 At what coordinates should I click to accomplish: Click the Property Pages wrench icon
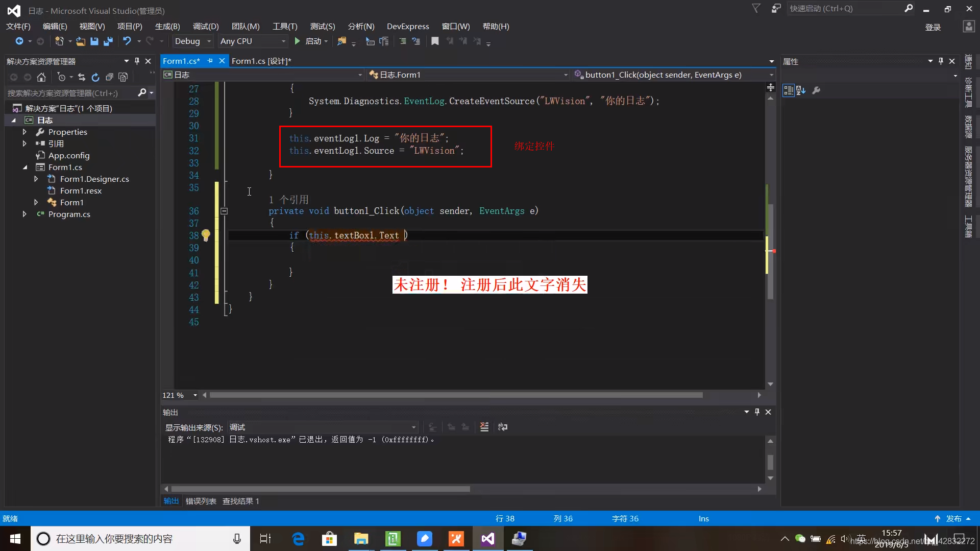[816, 90]
